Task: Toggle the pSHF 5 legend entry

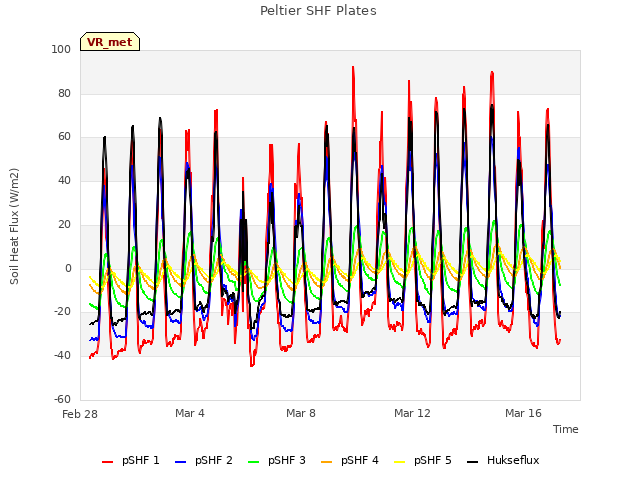Action: pos(423,460)
